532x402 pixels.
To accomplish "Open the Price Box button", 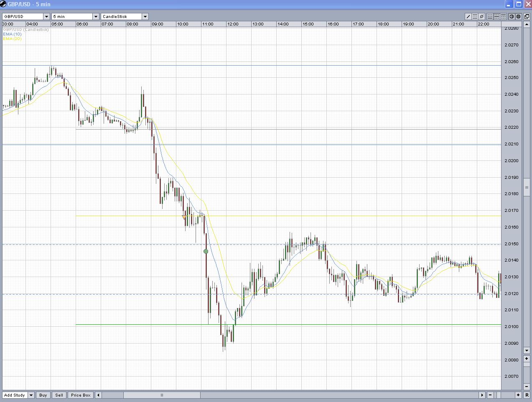I will point(81,395).
